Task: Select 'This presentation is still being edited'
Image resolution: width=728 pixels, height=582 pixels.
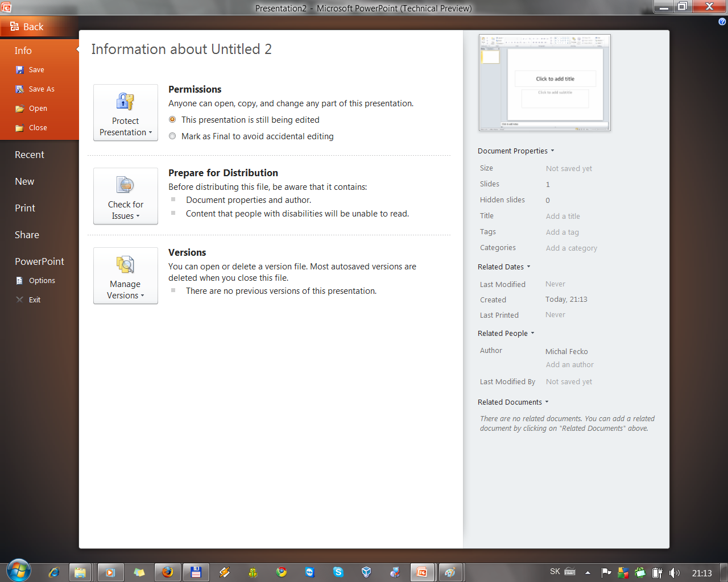Action: pos(172,120)
